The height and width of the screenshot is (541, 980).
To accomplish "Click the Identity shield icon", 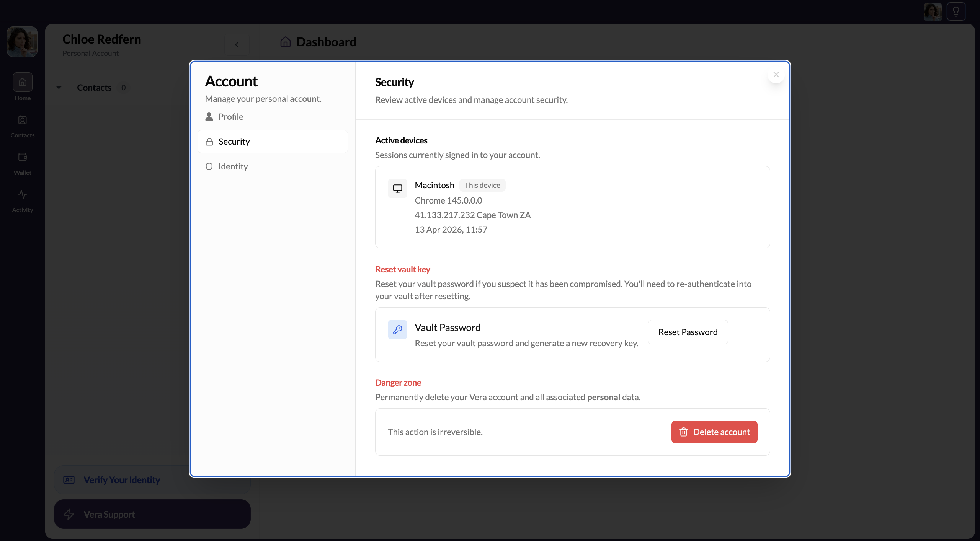I will pyautogui.click(x=209, y=166).
